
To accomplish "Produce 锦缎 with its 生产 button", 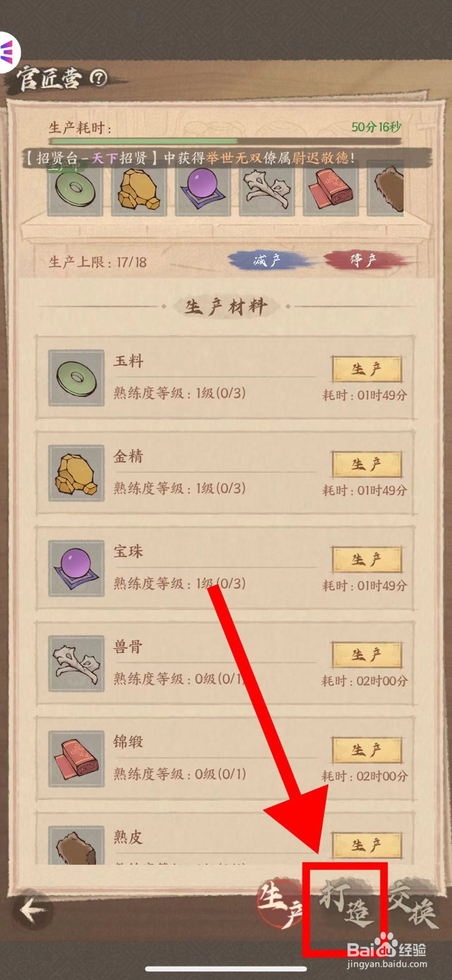I will [x=367, y=750].
